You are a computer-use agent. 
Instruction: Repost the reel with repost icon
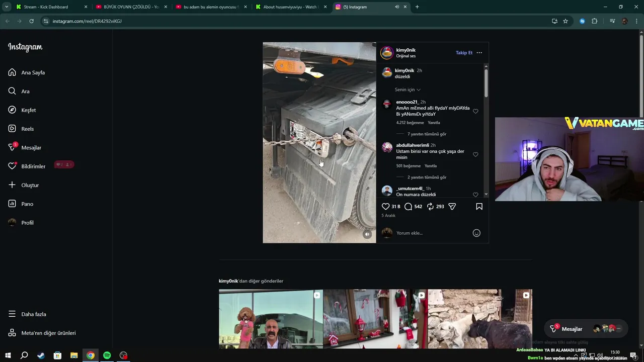(430, 207)
